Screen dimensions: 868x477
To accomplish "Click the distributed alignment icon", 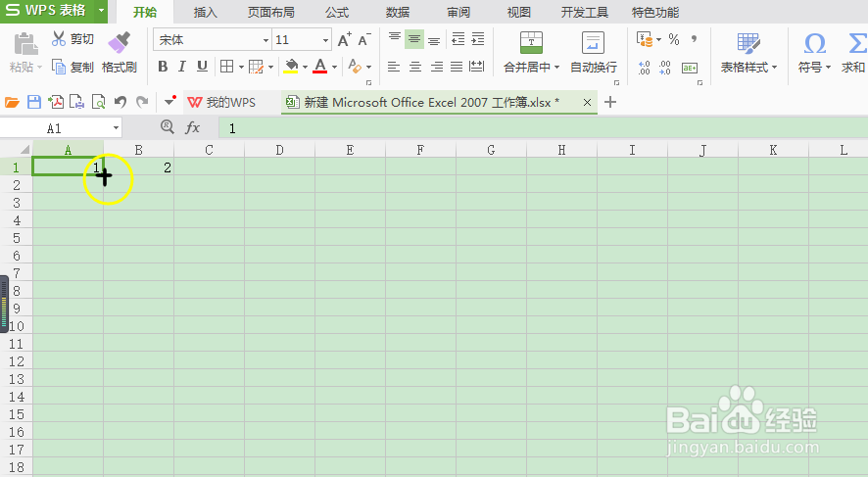I will [x=477, y=67].
